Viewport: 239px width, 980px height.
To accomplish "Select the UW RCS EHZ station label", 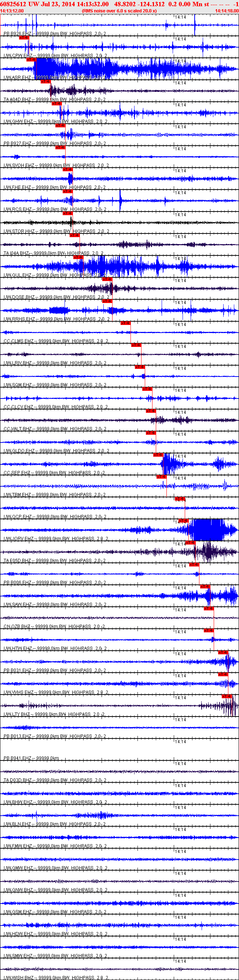I will click(55, 210).
